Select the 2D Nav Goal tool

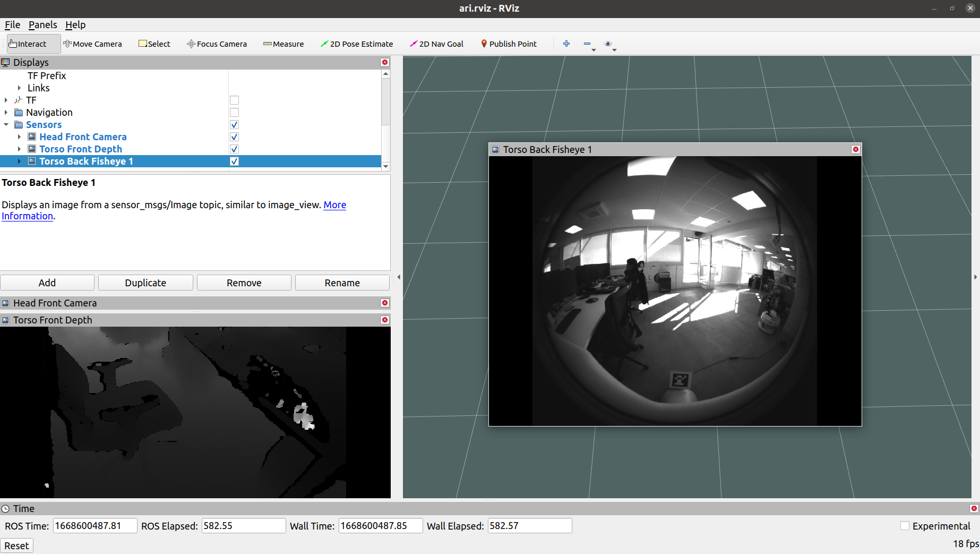click(436, 44)
